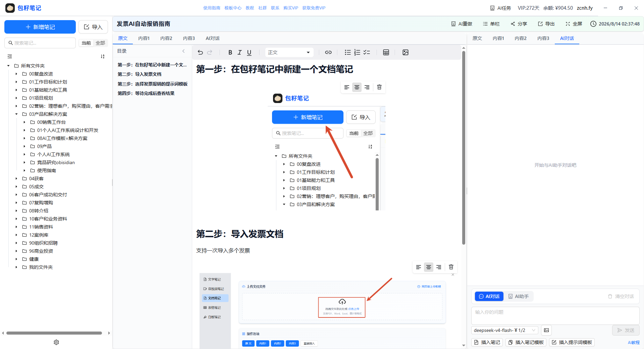
Task: Open sidebar settings gear
Action: coord(56,342)
